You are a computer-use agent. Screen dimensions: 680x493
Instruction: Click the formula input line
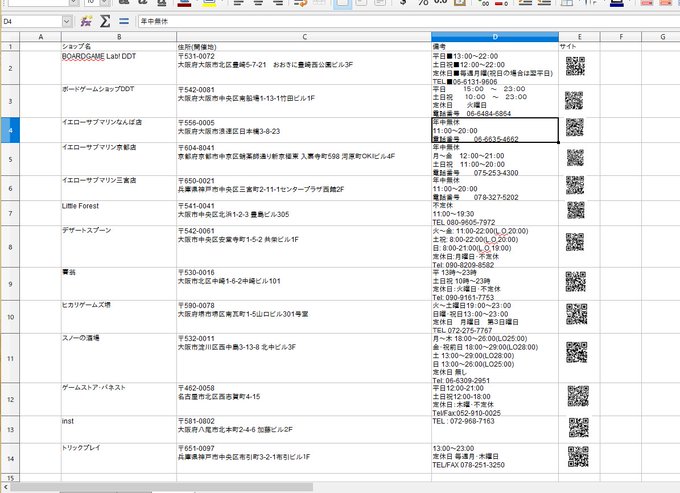pos(409,21)
